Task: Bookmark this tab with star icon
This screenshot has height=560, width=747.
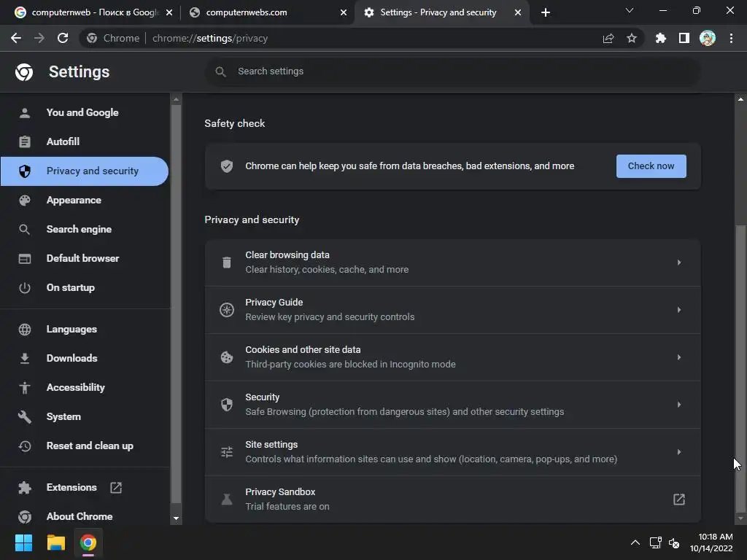Action: pos(632,38)
